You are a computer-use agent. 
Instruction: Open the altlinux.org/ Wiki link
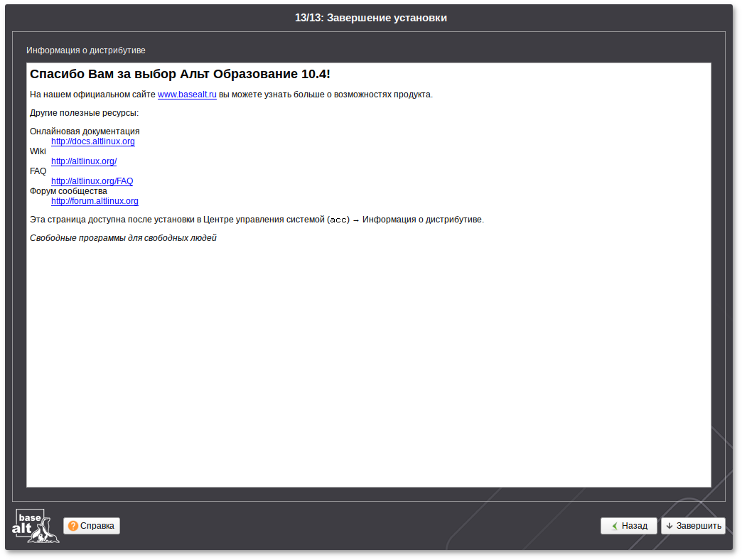coord(84,161)
